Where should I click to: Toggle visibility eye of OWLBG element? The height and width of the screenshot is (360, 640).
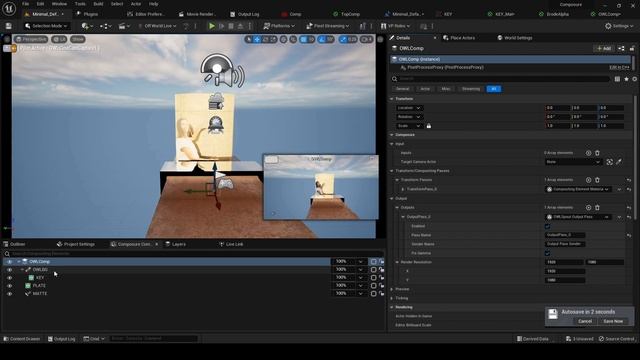click(x=9, y=270)
